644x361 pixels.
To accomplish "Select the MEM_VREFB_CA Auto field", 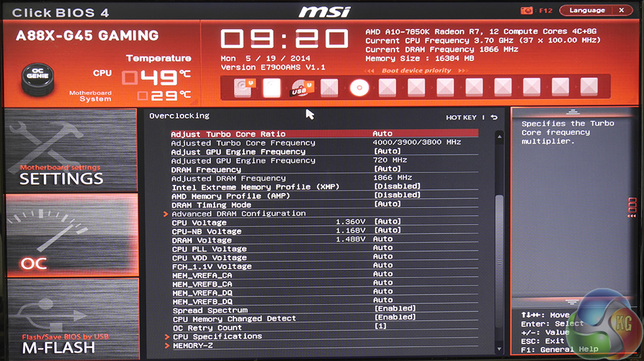I will tap(383, 283).
